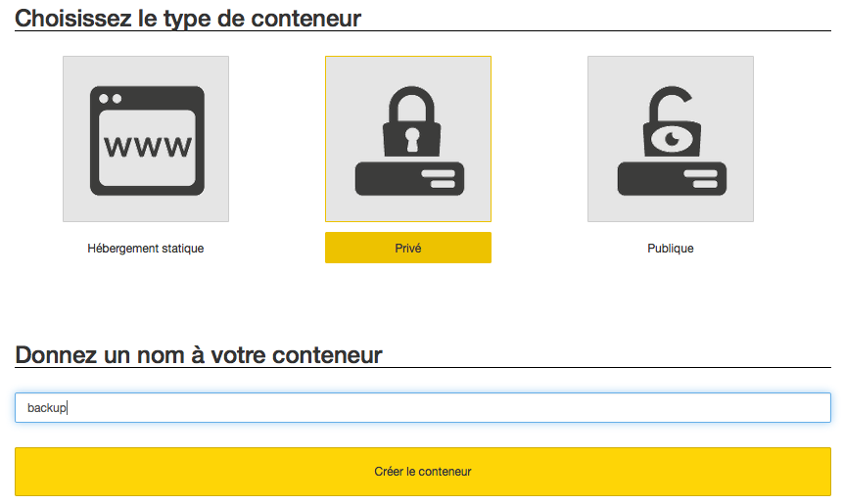Select the yellow Privé option
Image resolution: width=844 pixels, height=504 pixels.
[x=408, y=248]
